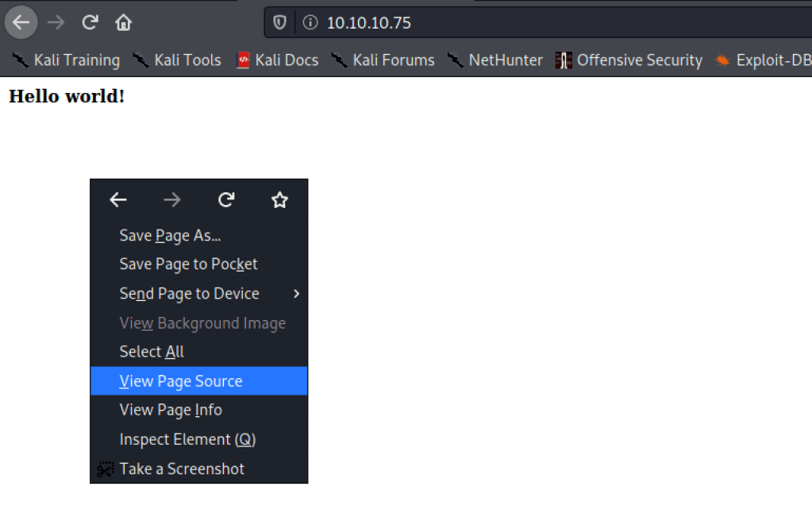
Task: Choose Save Page As… menu entry
Action: 170,235
